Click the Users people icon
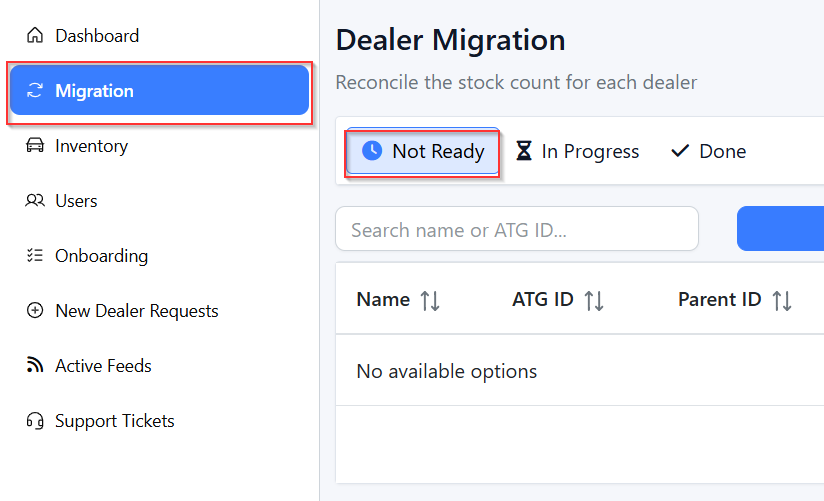 35,201
